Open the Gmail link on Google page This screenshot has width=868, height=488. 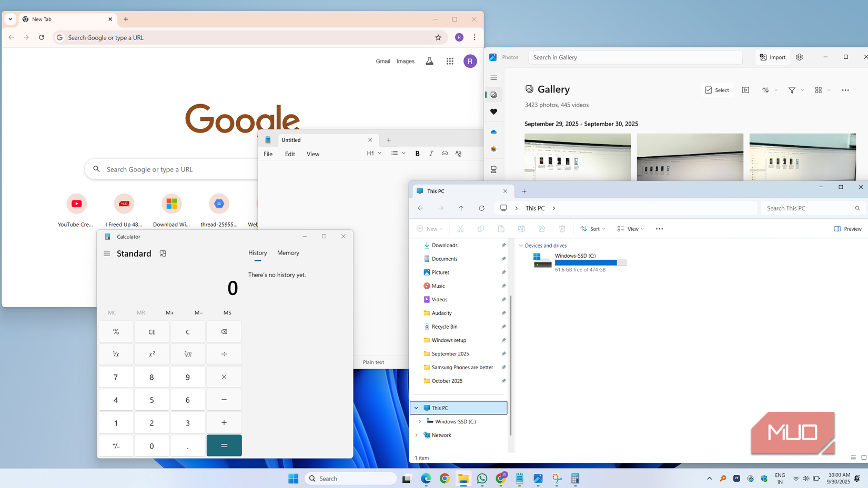click(383, 62)
